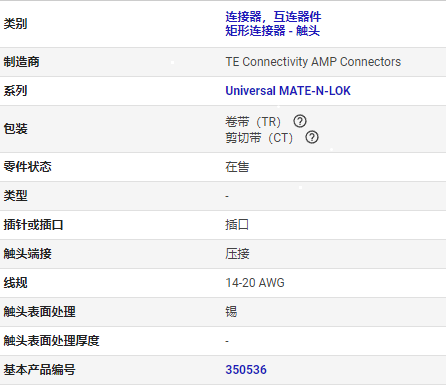Click the 锡 contact finish value
This screenshot has width=446, height=389.
(231, 312)
